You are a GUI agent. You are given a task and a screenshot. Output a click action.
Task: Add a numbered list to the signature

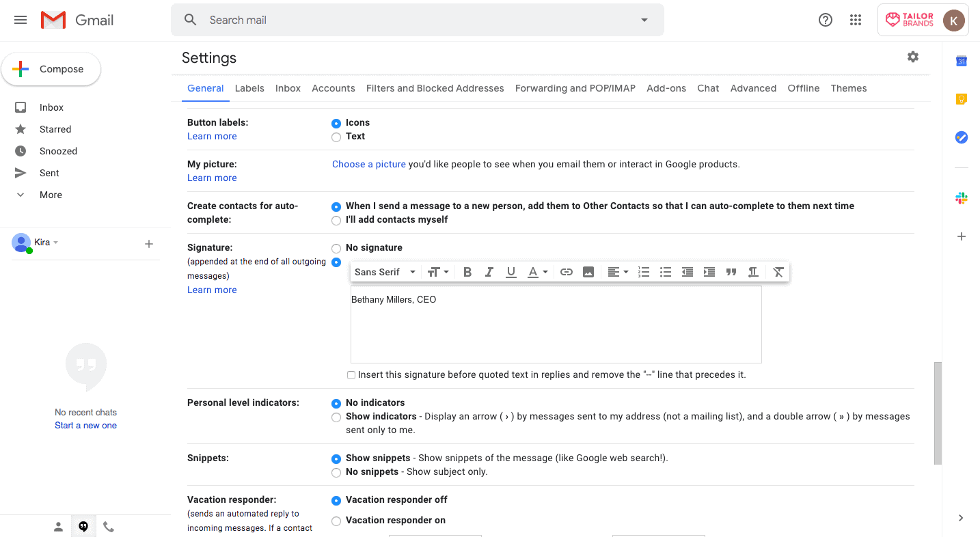click(644, 272)
